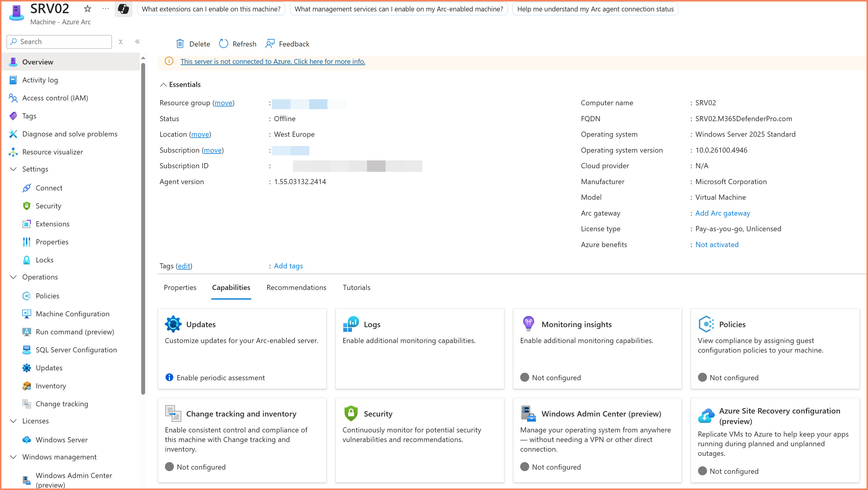Open the Windows Admin Center (preview) card
The width and height of the screenshot is (868, 490).
pos(598,441)
